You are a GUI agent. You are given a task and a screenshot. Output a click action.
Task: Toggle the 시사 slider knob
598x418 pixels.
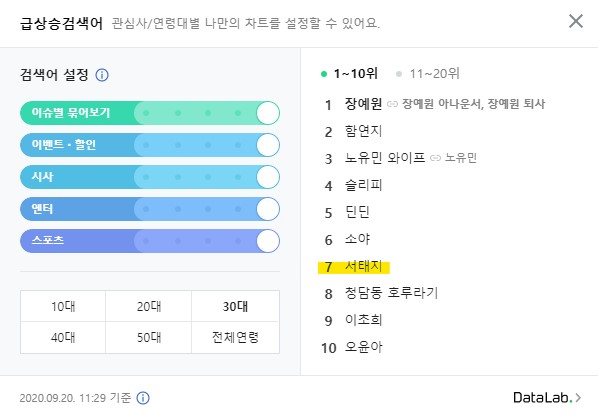click(268, 177)
